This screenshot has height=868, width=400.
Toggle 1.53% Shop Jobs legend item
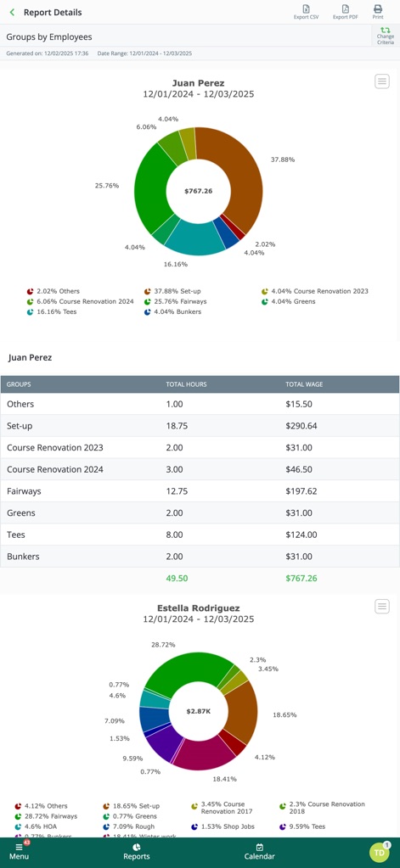(x=223, y=826)
